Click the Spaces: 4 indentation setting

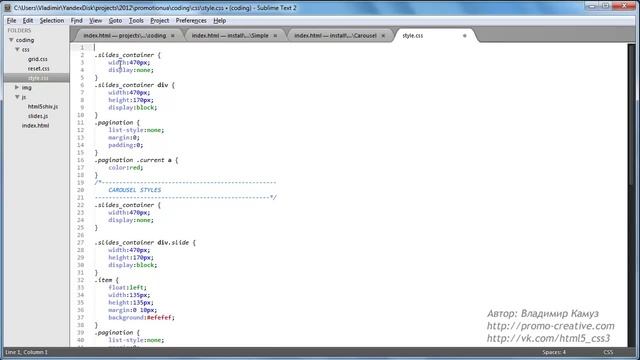tap(554, 352)
